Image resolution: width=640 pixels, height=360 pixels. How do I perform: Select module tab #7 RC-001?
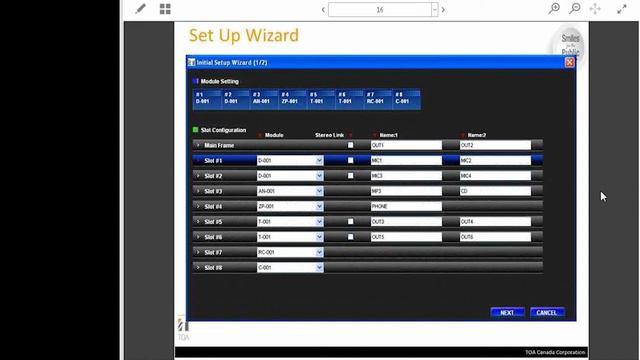[378, 98]
